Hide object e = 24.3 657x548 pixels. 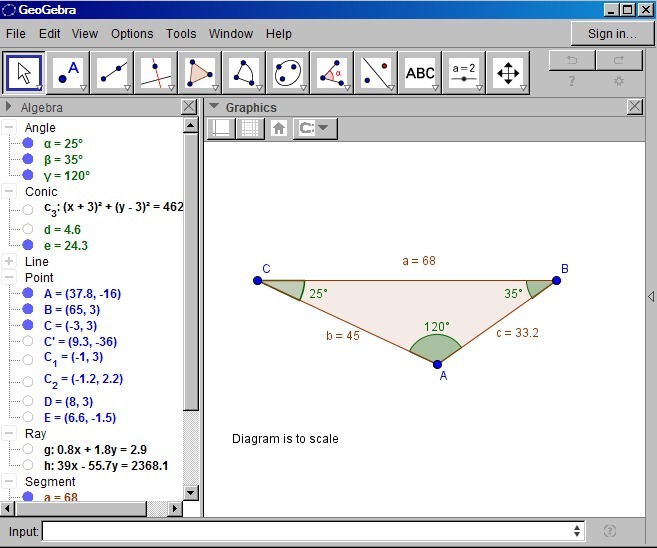pos(28,245)
